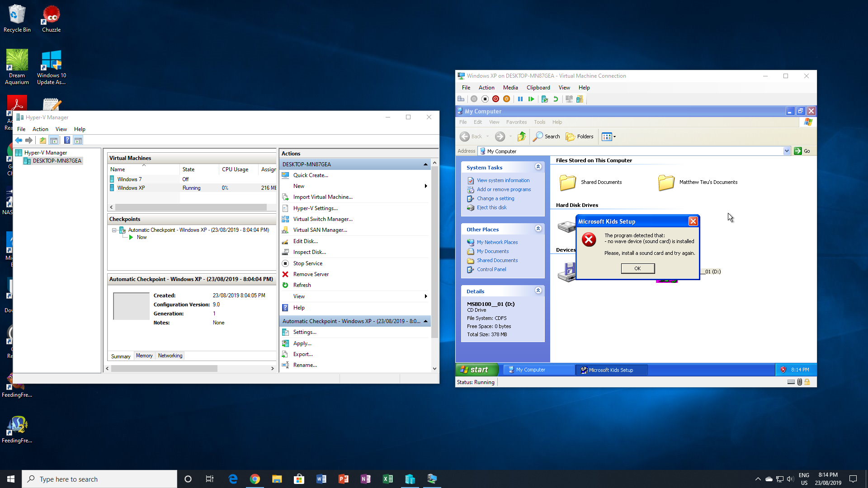Collapse the Other Places section

tap(538, 229)
